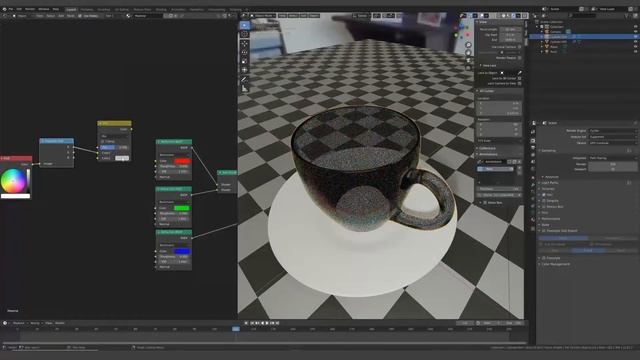Select the Select Box tool in viewport toolbar
The image size is (640, 360).
click(244, 25)
